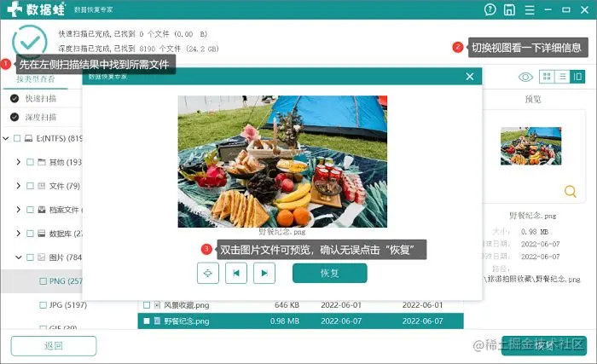Click the 数据库 database icon
The height and width of the screenshot is (364, 597).
[42, 234]
